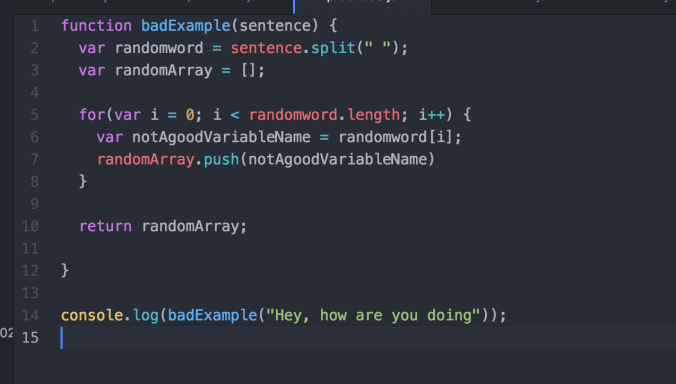Click the 'length' property on line 5
676x384 pixels.
point(374,115)
